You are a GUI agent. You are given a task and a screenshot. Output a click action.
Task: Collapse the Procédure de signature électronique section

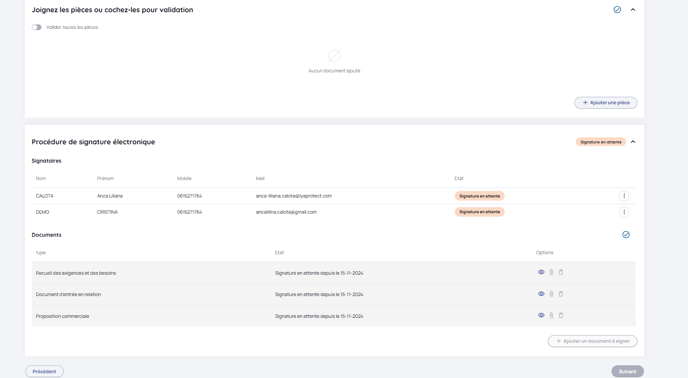coord(633,142)
